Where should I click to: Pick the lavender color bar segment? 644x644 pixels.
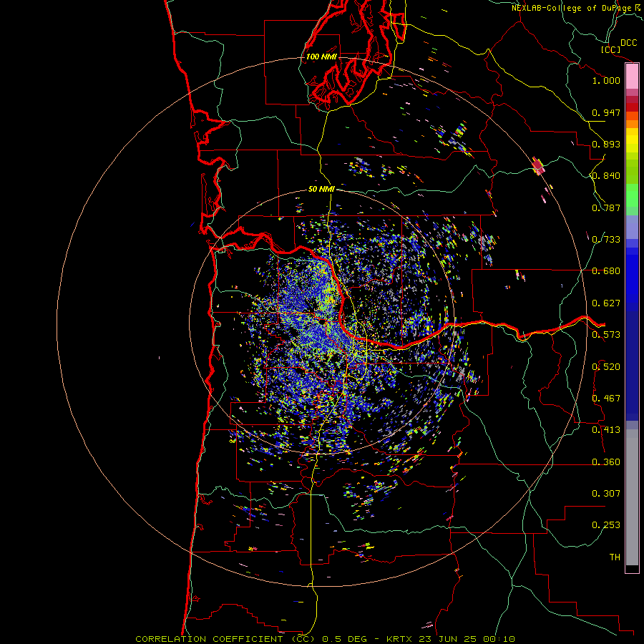tap(632, 228)
